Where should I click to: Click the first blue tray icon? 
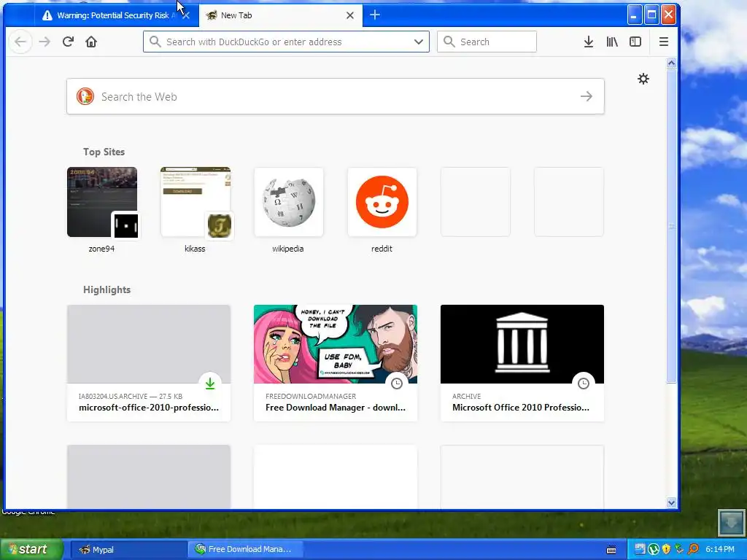click(x=640, y=550)
